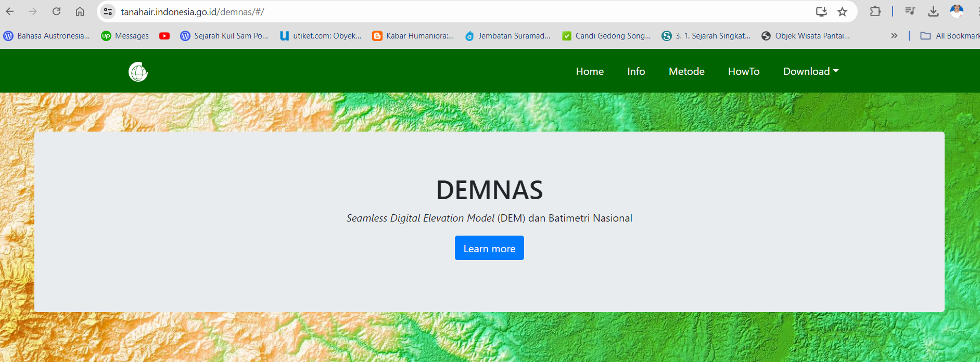Open the All Bookmarks folder
Viewport: 980px width, 362px height.
950,36
